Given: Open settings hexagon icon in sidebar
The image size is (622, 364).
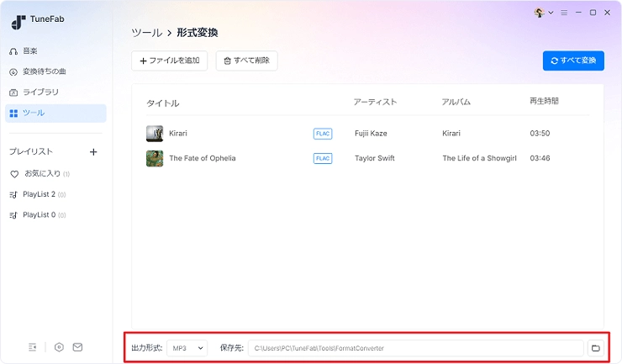Looking at the screenshot, I should click(59, 347).
